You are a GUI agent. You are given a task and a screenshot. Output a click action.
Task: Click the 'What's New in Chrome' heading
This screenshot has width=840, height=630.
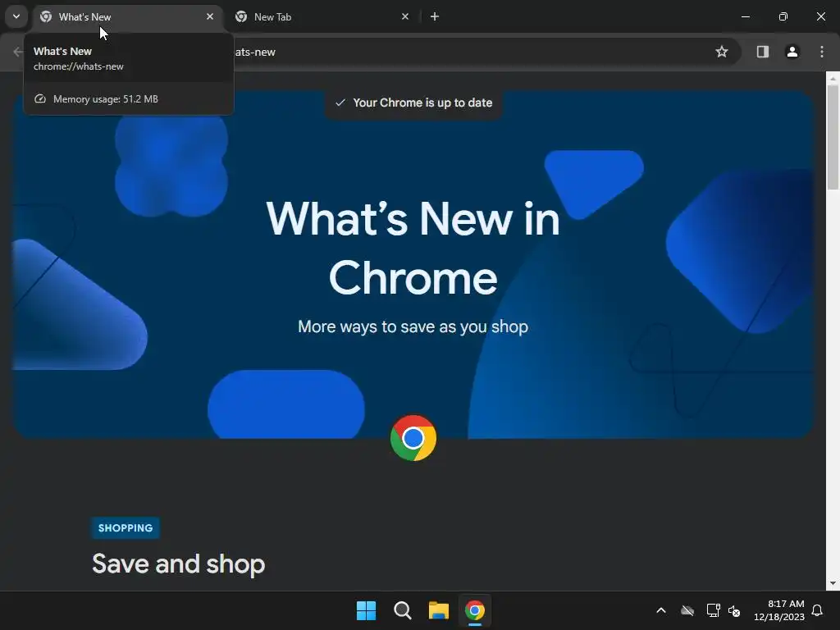click(x=413, y=248)
